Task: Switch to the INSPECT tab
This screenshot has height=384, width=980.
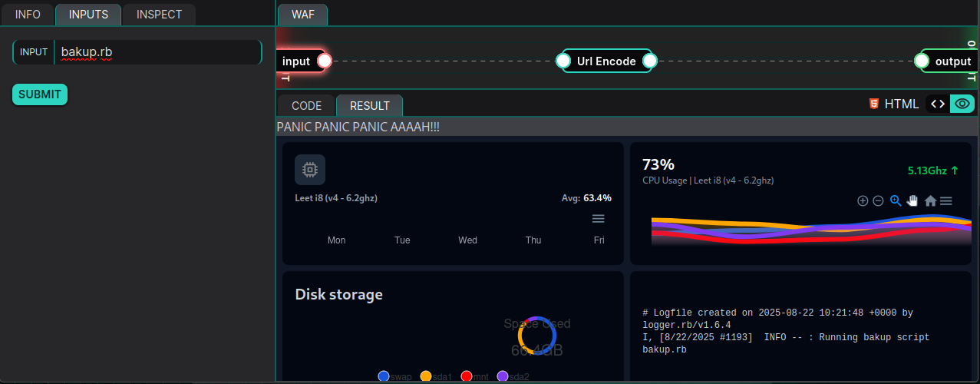Action: tap(159, 15)
